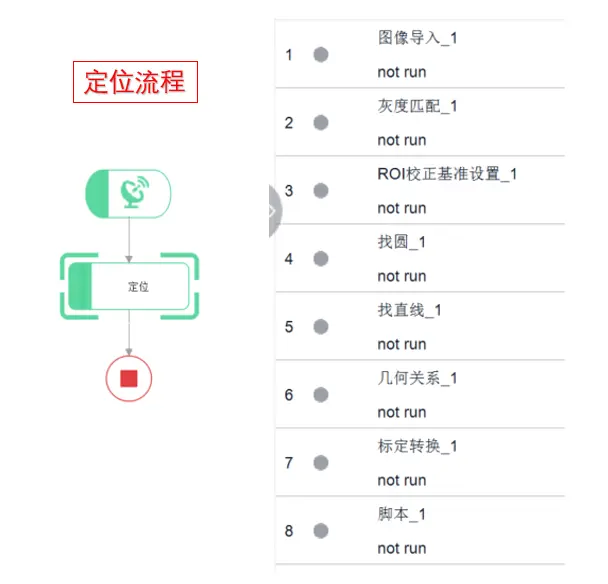Select the 几何关系_1 module entry

[420, 394]
